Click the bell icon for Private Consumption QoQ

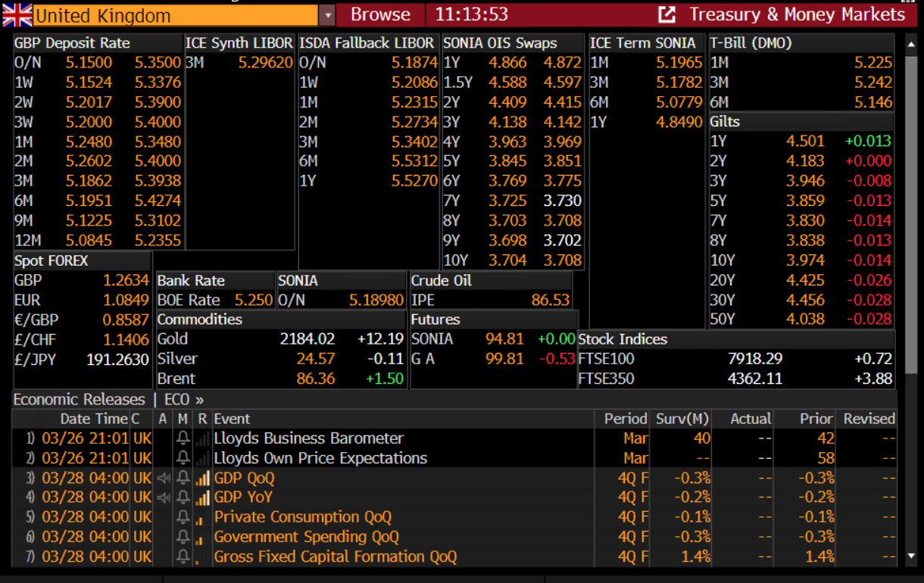tap(183, 517)
